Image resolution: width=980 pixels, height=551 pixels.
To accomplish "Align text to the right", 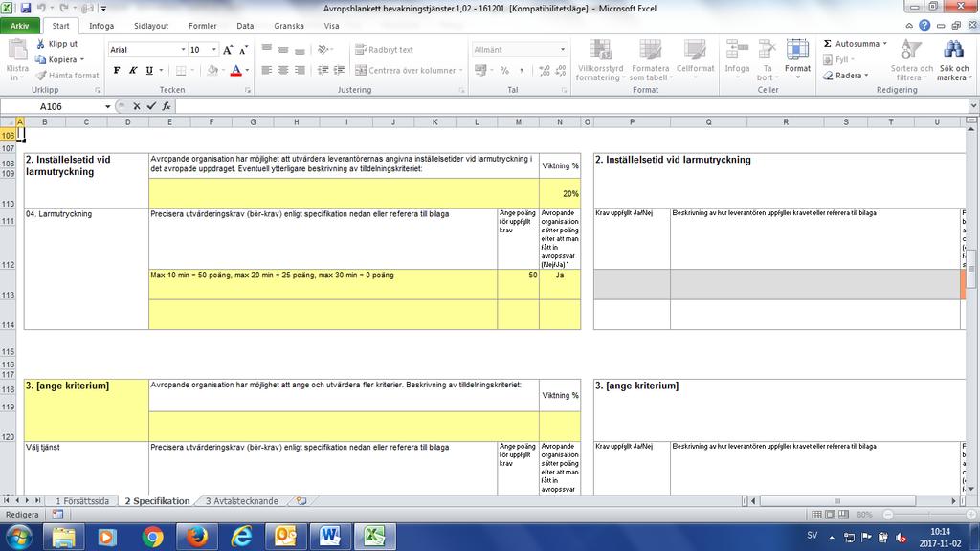I will point(300,70).
